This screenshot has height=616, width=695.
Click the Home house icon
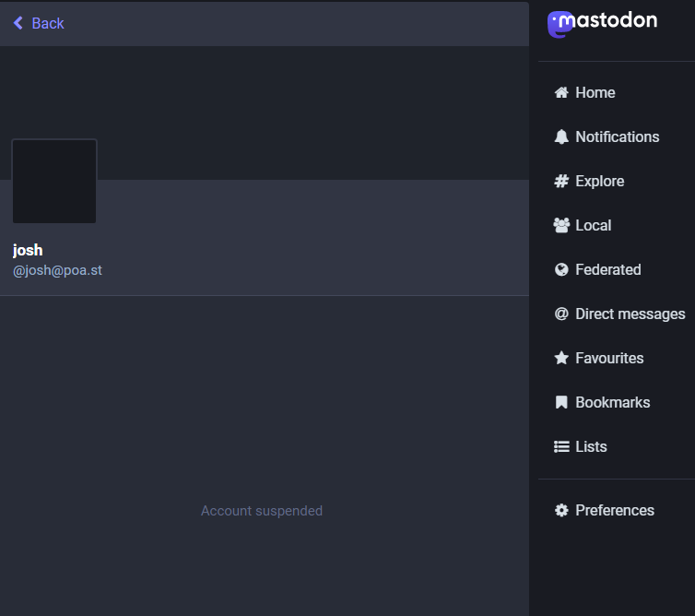[x=561, y=92]
